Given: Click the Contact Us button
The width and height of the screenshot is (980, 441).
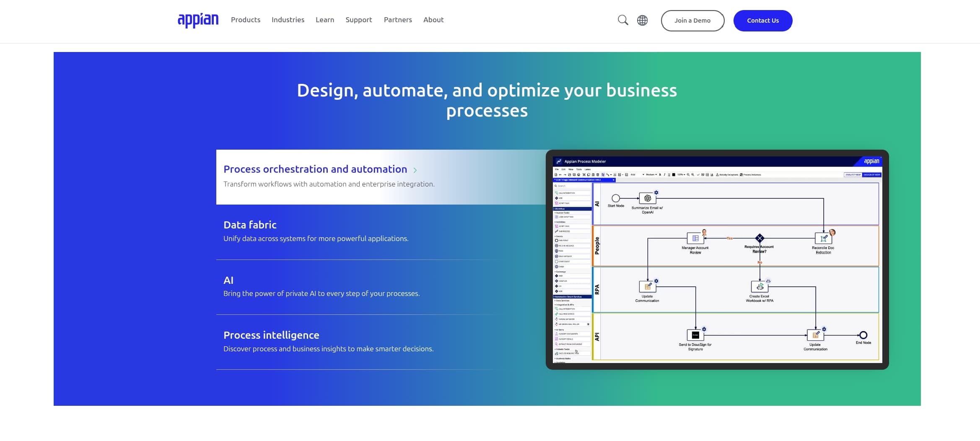Looking at the screenshot, I should [762, 21].
